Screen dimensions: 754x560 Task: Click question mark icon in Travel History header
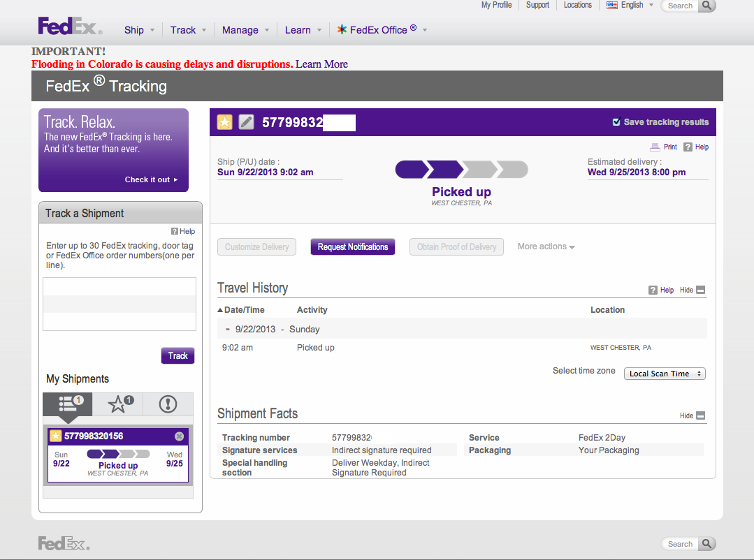(x=653, y=290)
